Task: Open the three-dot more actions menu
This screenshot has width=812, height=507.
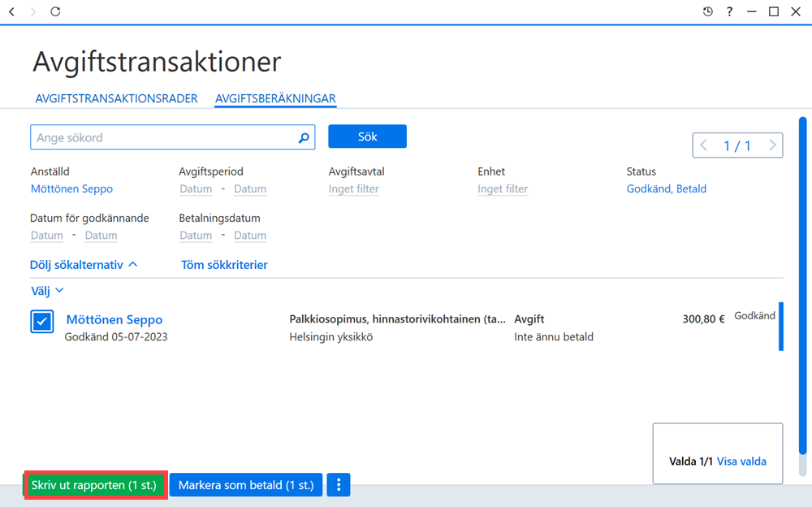Action: point(339,485)
